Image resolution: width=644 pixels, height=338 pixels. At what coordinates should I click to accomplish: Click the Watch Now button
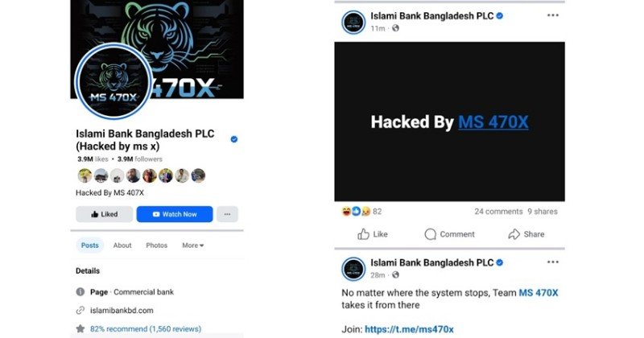pyautogui.click(x=175, y=214)
